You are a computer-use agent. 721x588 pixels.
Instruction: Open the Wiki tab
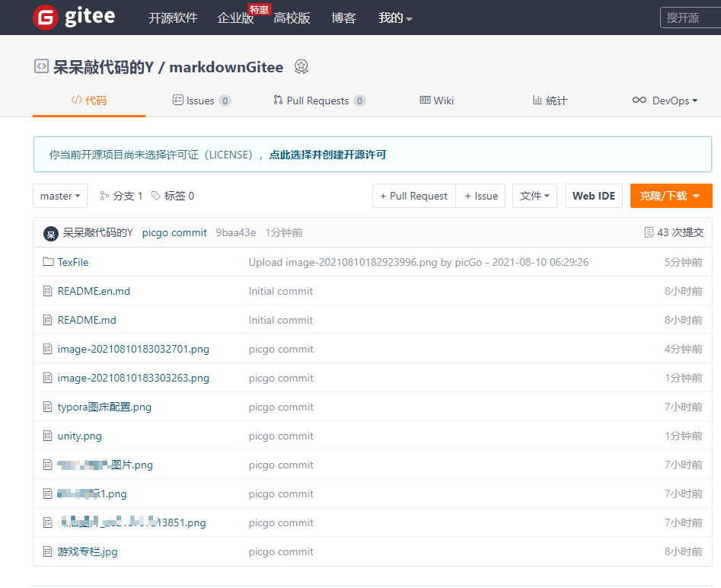(x=436, y=101)
